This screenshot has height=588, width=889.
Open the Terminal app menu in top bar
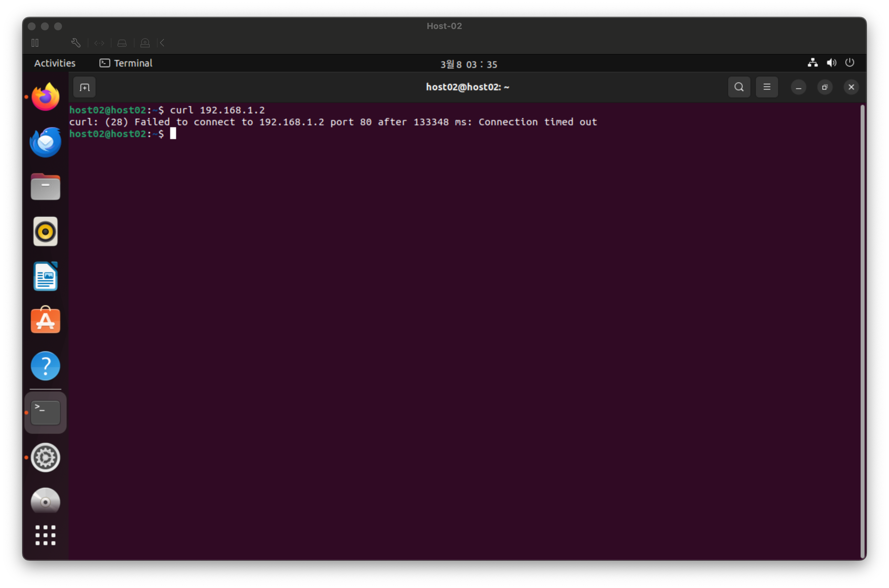pyautogui.click(x=126, y=63)
